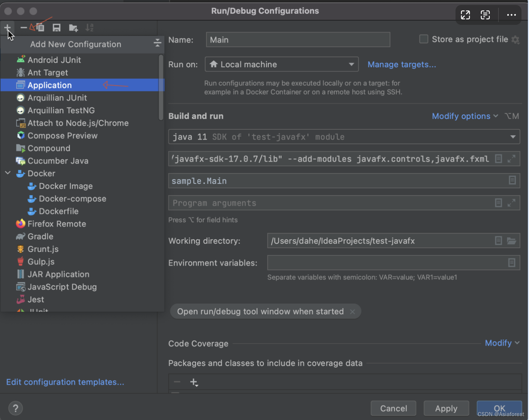Screen dimensions: 530x420
Task: Create a new run configuration
Action: (x=7, y=27)
